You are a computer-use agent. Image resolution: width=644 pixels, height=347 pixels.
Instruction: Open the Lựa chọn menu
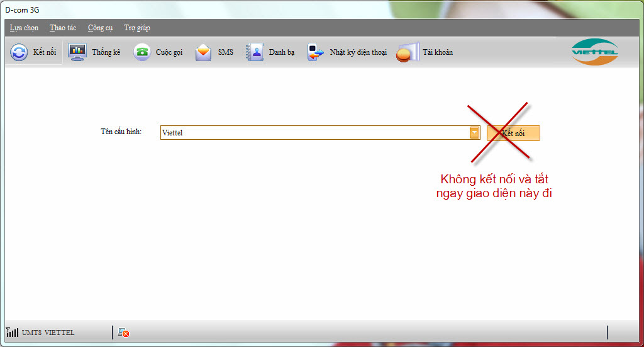[x=25, y=28]
